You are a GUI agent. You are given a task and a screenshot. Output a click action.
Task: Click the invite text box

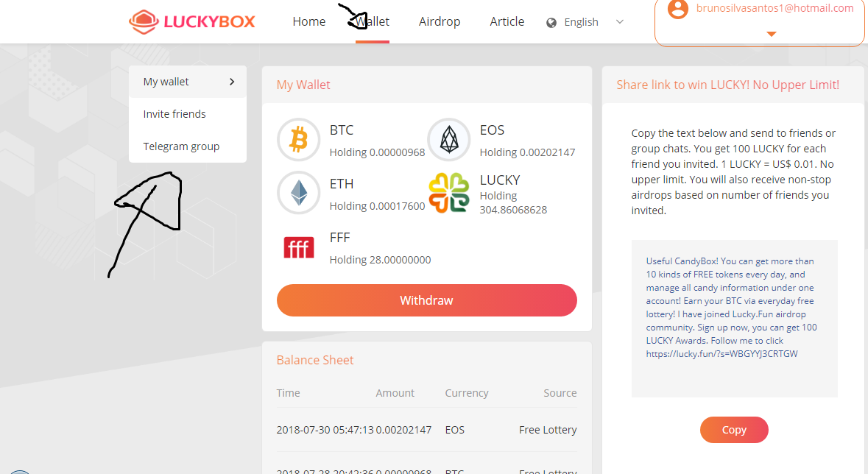coord(735,319)
